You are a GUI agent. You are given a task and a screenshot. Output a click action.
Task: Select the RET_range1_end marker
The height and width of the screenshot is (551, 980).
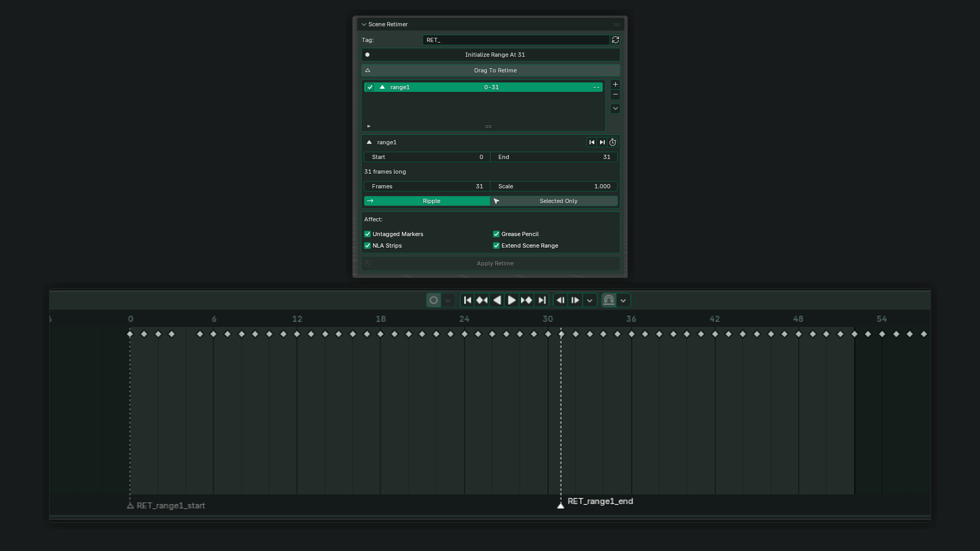pos(560,505)
